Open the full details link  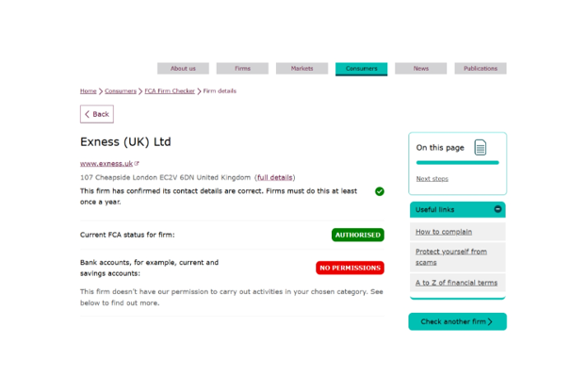point(275,177)
